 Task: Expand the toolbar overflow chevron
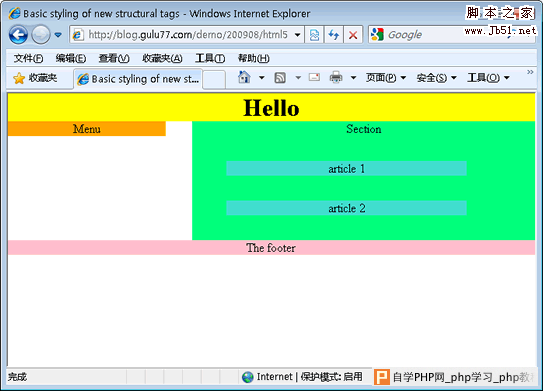[530, 72]
